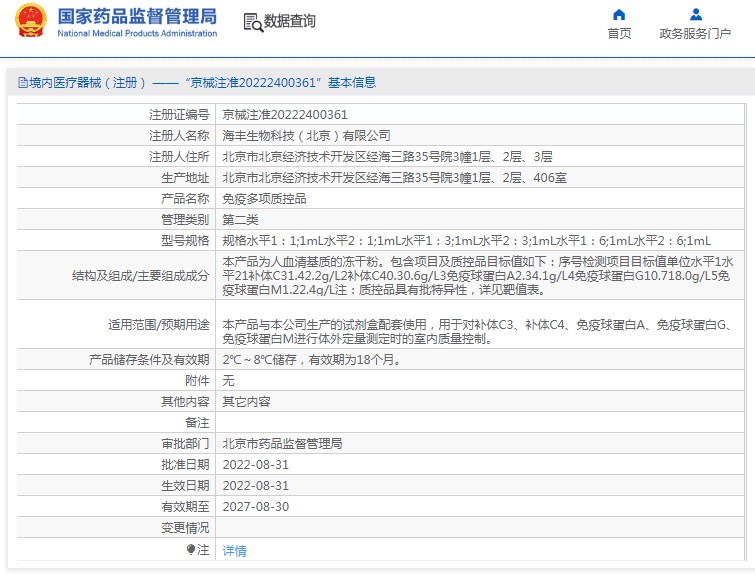
Task: Click storage condition 2℃～8℃储存 value
Action: 312,360
